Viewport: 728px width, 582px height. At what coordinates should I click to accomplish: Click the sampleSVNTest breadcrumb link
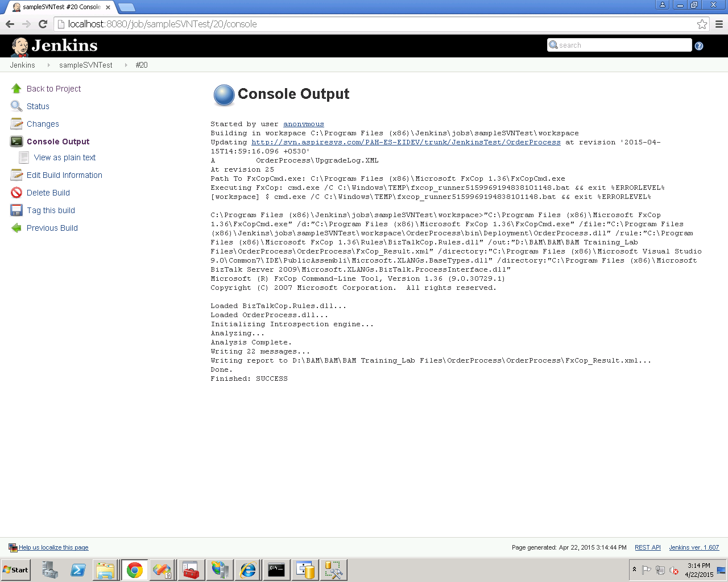[86, 65]
